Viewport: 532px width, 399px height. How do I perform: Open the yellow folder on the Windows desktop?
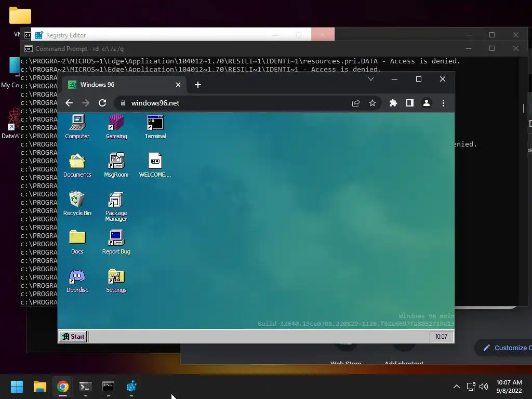pyautogui.click(x=20, y=16)
